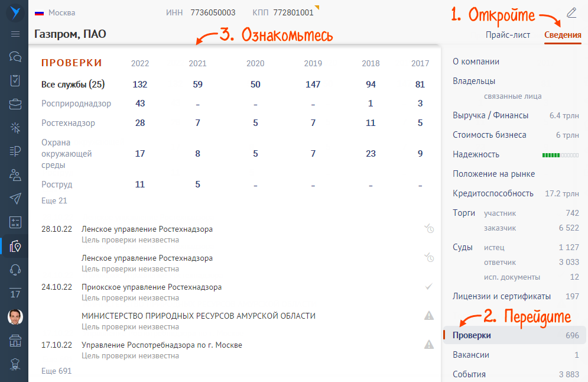Select the Охрана окружающей среды row label
This screenshot has width=588, height=382.
click(x=66, y=154)
